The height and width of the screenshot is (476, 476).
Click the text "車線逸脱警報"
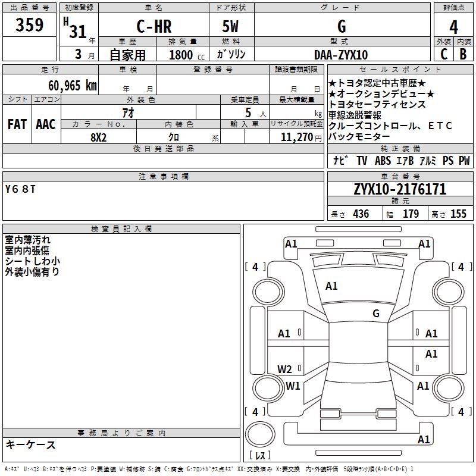pyautogui.click(x=355, y=115)
